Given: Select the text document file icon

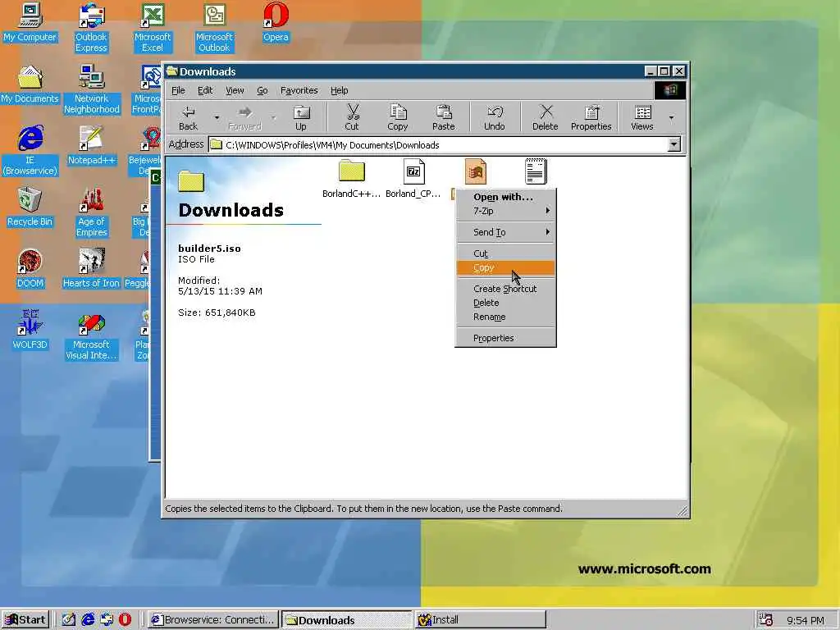Looking at the screenshot, I should click(x=536, y=171).
